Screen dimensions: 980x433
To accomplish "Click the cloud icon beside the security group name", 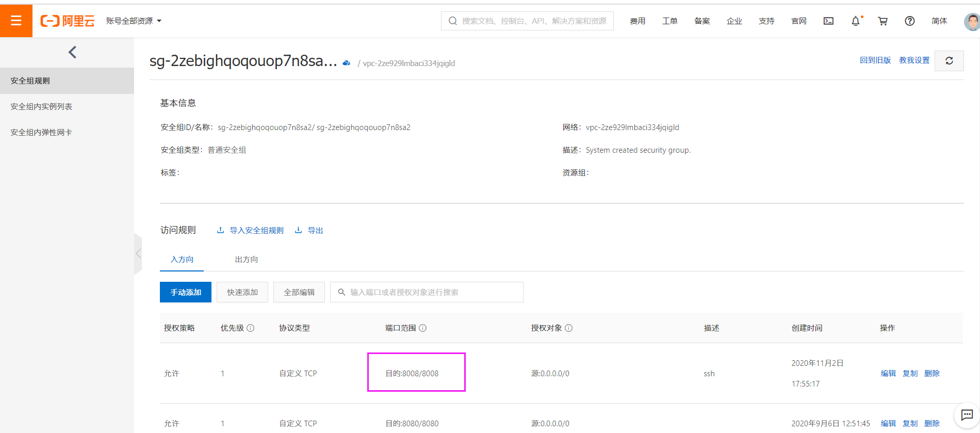I will (347, 63).
